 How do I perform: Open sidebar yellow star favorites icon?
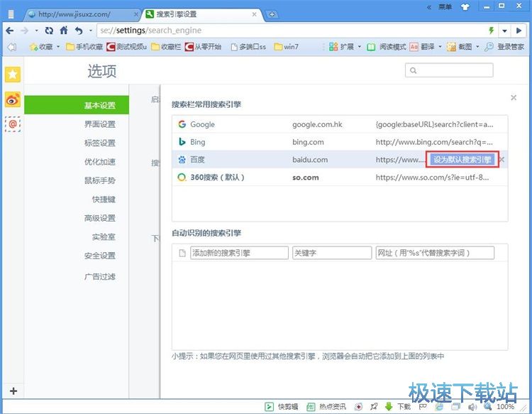[13, 74]
